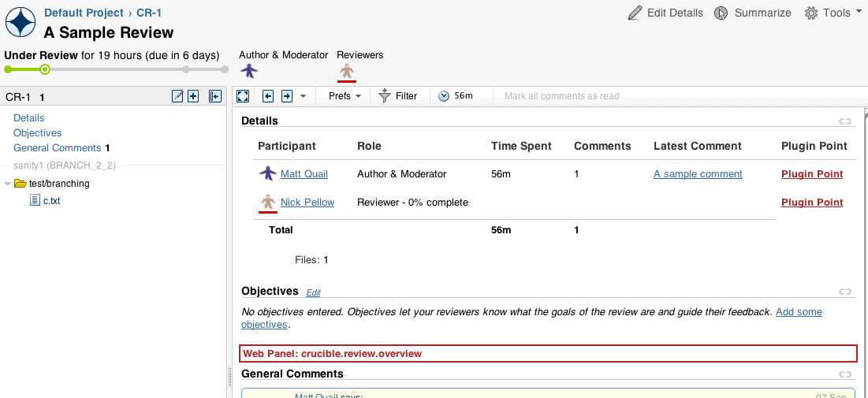Click the add content plus icon

pos(192,96)
